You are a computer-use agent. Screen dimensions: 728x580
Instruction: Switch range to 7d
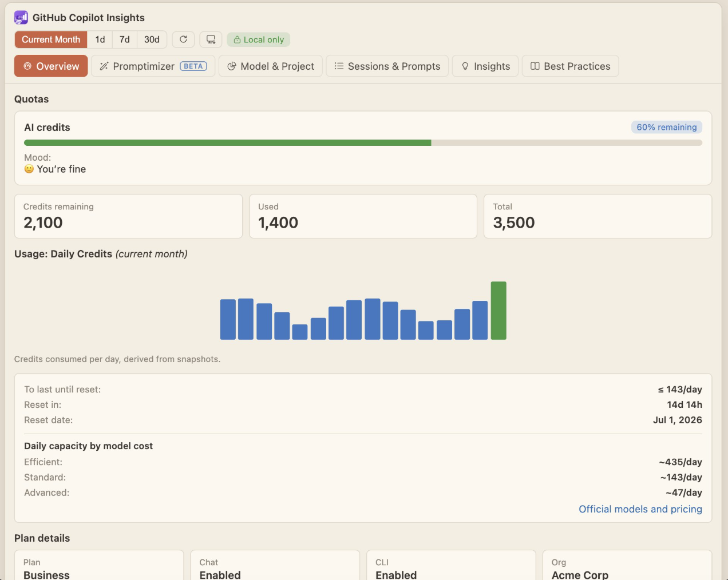click(125, 39)
